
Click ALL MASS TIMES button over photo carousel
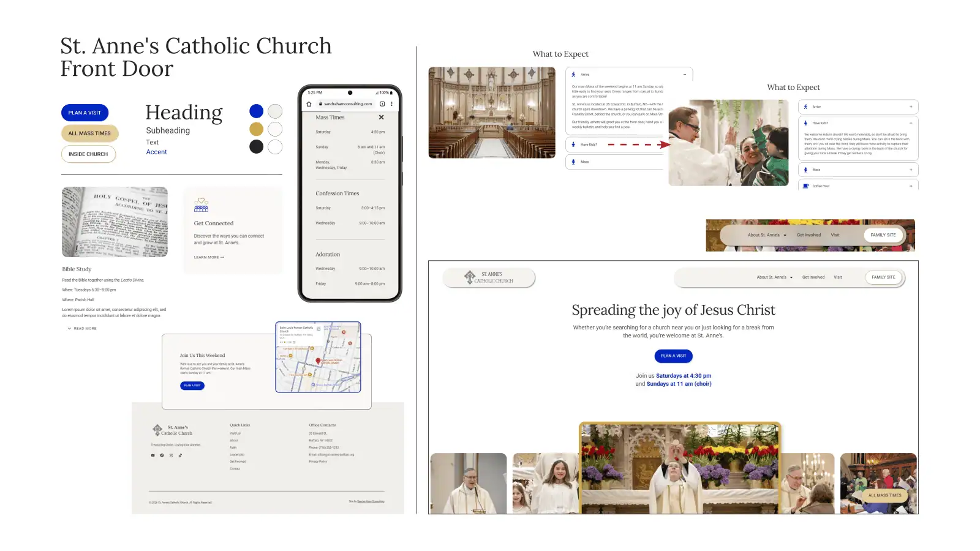coord(885,495)
